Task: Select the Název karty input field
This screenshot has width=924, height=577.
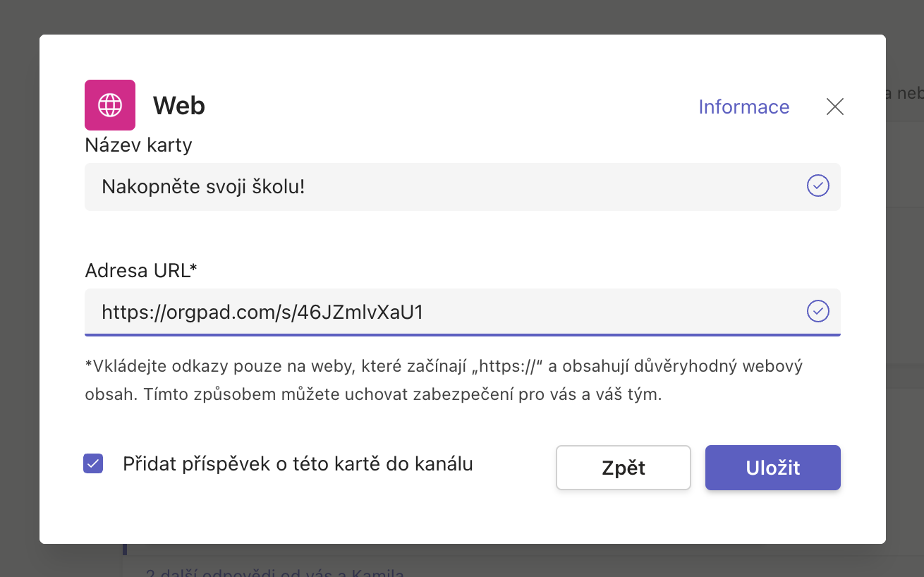Action: pos(423,186)
